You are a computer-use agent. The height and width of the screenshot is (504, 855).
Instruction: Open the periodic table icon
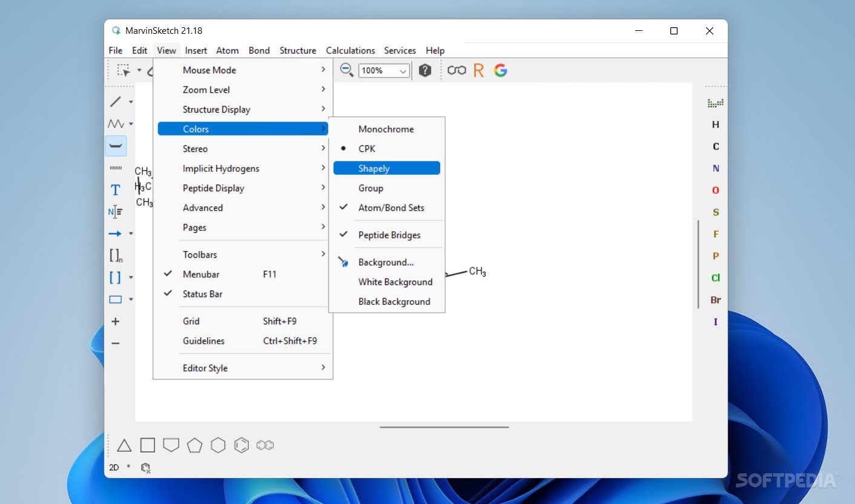pyautogui.click(x=716, y=103)
